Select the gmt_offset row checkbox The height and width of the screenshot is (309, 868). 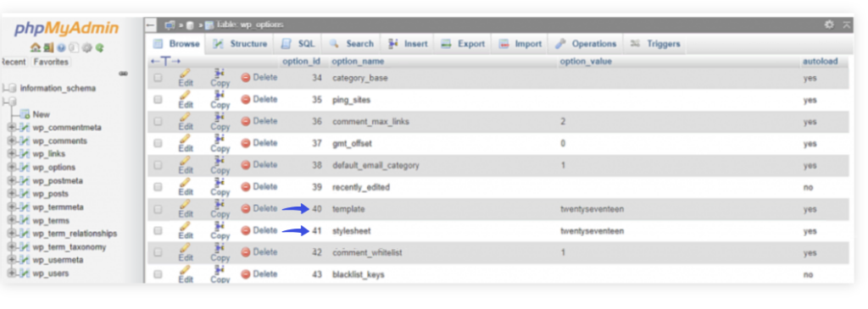158,143
